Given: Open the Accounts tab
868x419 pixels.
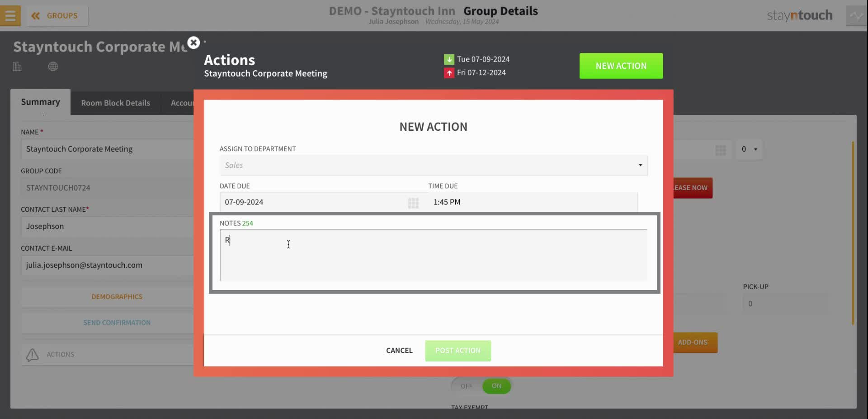Looking at the screenshot, I should point(182,103).
